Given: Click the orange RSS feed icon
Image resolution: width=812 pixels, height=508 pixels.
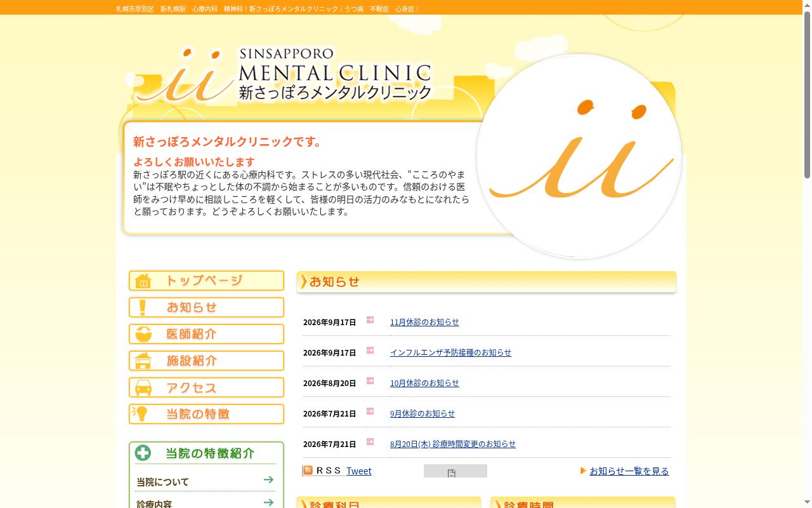Looking at the screenshot, I should pos(308,471).
